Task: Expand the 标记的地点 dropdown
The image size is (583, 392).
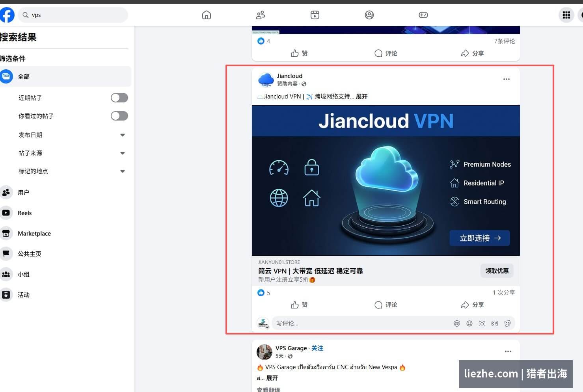Action: [123, 171]
